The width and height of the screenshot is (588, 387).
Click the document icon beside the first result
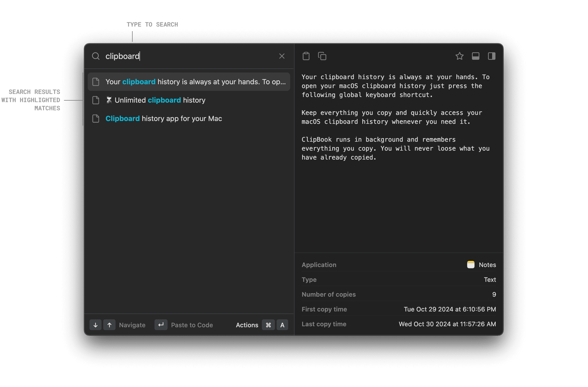pyautogui.click(x=96, y=82)
